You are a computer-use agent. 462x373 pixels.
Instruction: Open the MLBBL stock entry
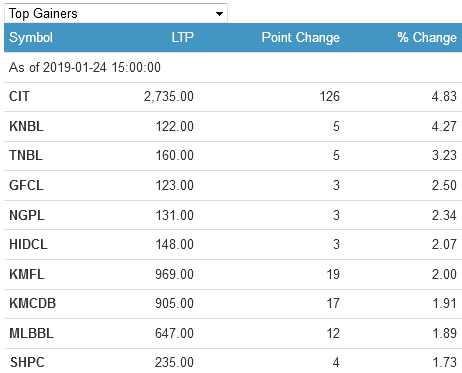click(x=31, y=333)
